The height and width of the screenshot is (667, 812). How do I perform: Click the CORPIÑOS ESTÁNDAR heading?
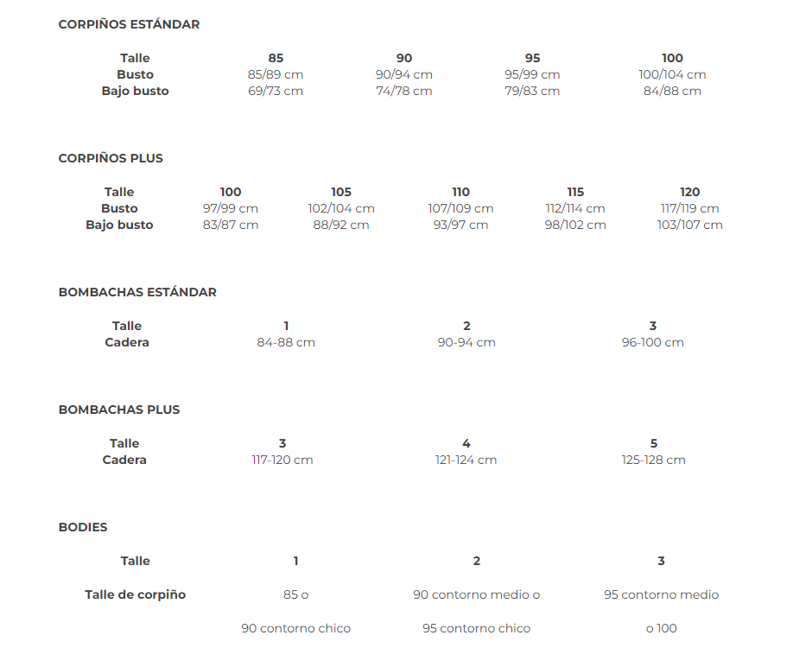[x=129, y=24]
